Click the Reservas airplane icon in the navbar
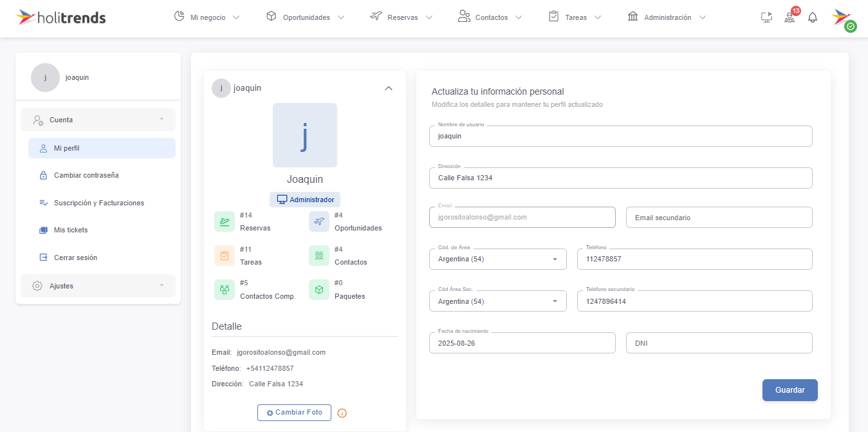The height and width of the screenshot is (432, 868). click(x=376, y=17)
